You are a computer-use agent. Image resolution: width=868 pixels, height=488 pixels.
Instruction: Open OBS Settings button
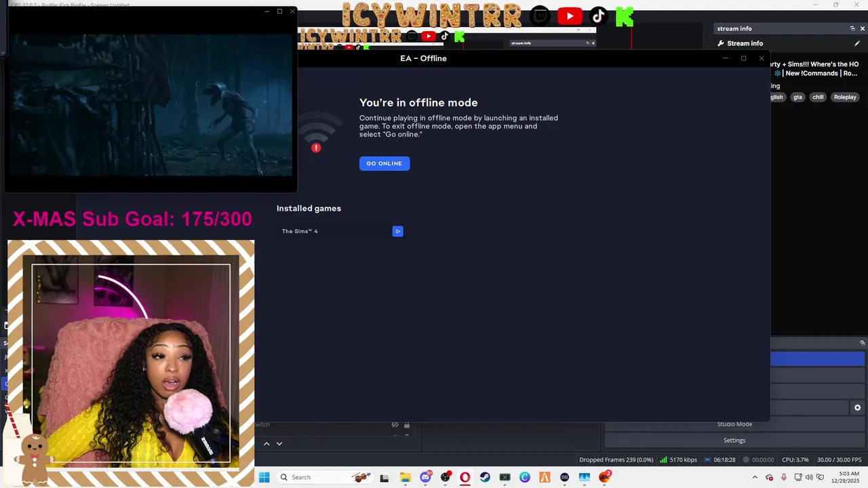(734, 441)
